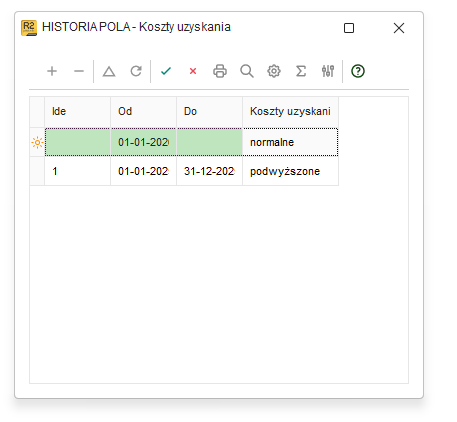
Task: Print the history table
Action: coord(220,71)
